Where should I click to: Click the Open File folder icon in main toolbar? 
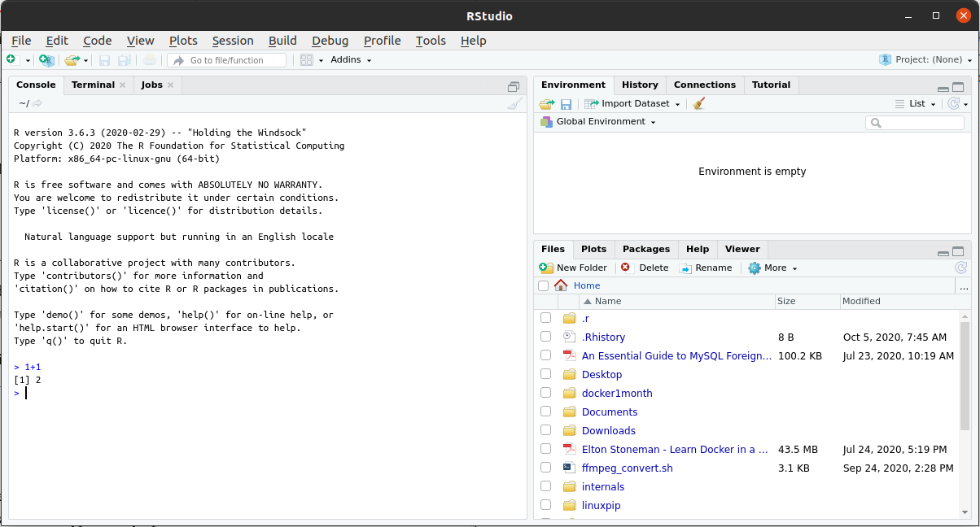[72, 60]
